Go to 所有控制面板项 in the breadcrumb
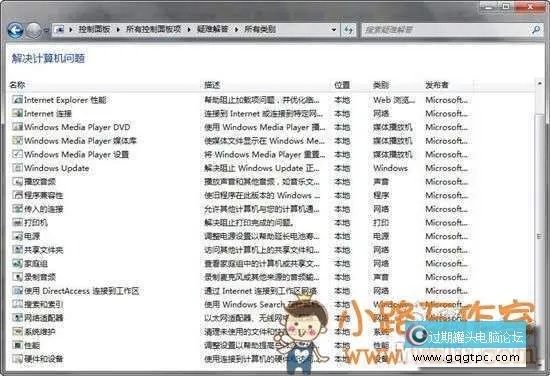 coord(153,29)
